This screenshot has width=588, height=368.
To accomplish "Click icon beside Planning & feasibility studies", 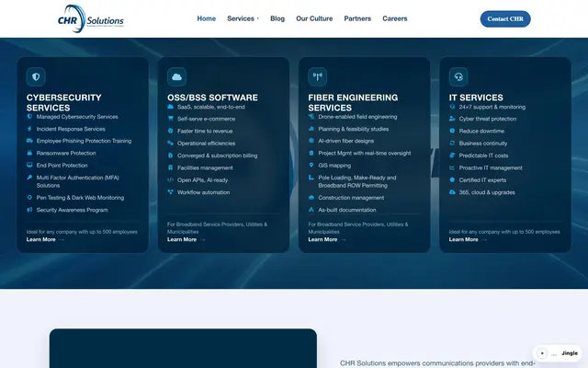I will [x=311, y=129].
